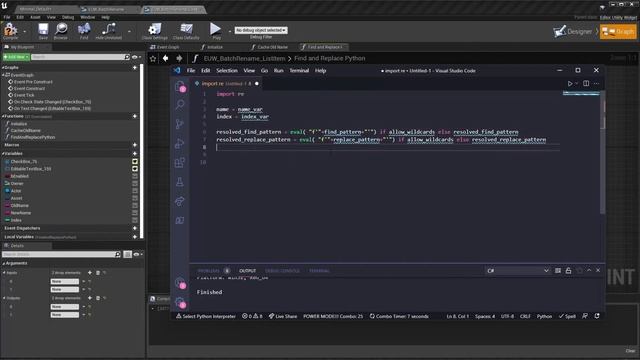Open VS Code Explorer sidebar icon
Viewport: 640px width, 360px height.
[x=180, y=86]
